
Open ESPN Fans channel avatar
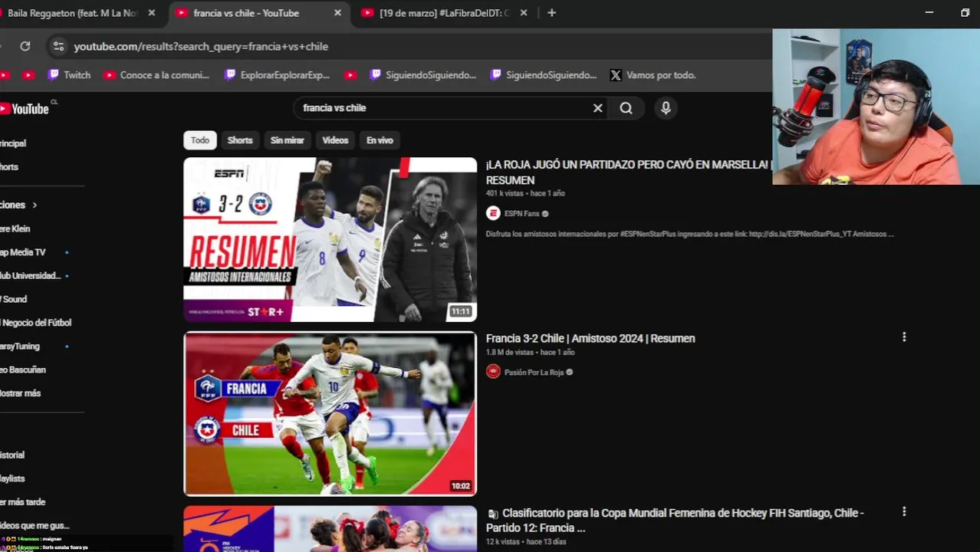tap(493, 213)
